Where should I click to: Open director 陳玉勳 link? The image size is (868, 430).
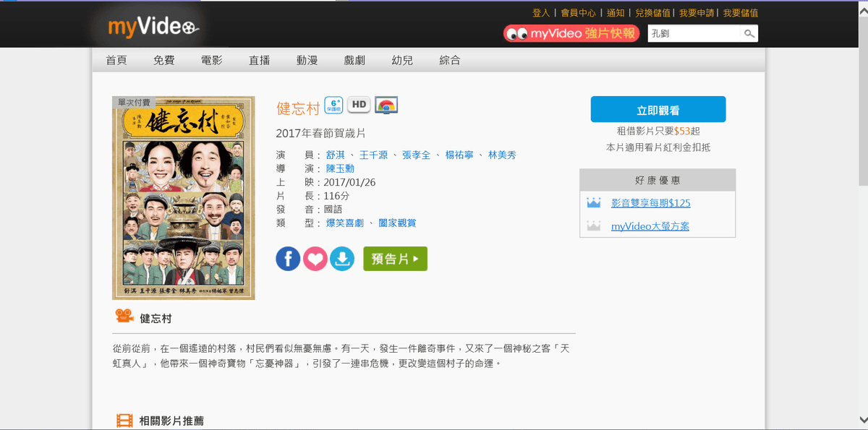tap(340, 168)
